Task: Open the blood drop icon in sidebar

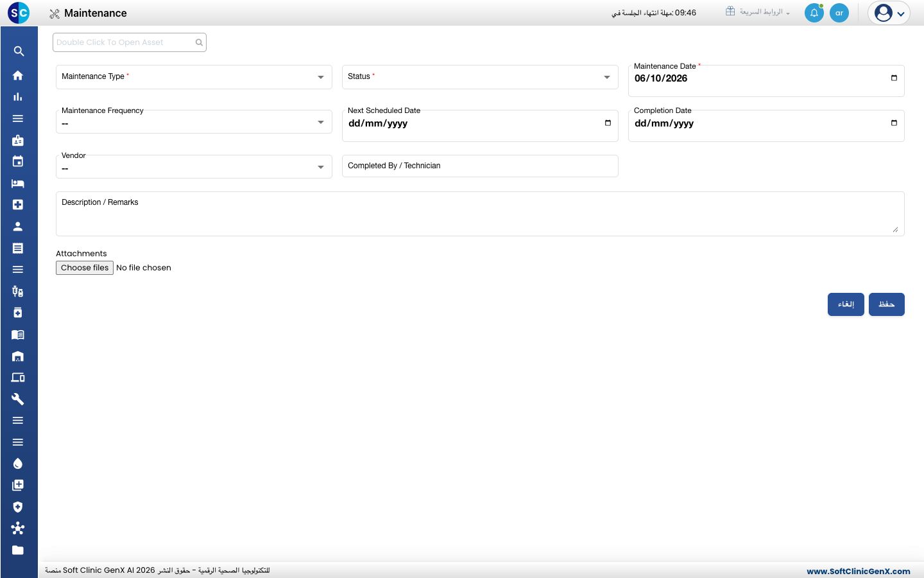Action: click(18, 464)
